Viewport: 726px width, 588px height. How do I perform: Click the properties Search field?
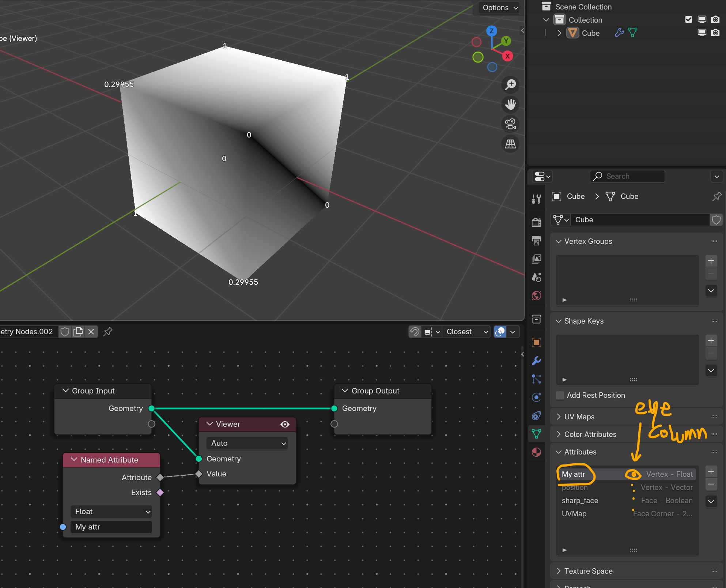[x=627, y=176]
